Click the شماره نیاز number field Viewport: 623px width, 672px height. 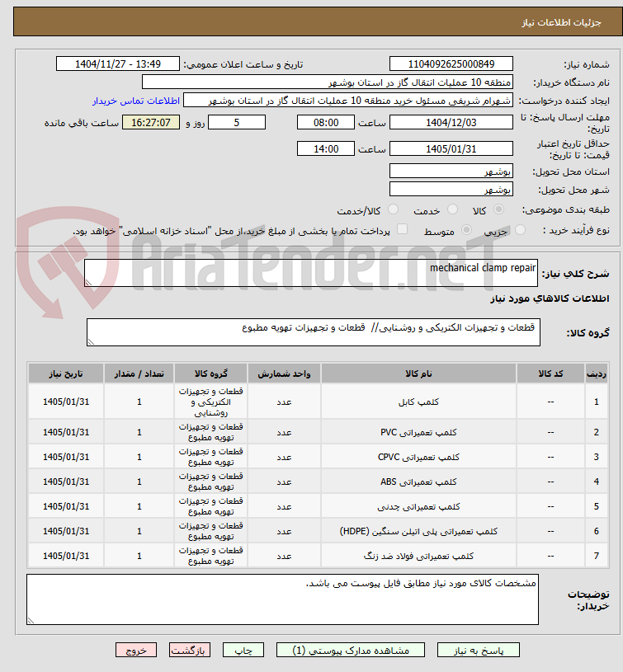[451, 63]
